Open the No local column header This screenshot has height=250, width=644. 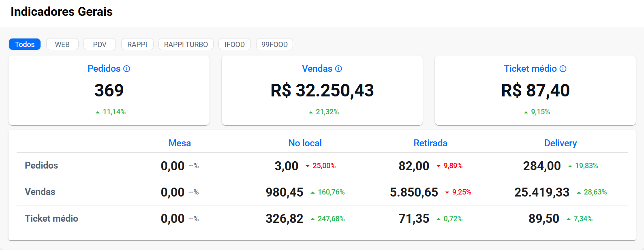coord(305,143)
